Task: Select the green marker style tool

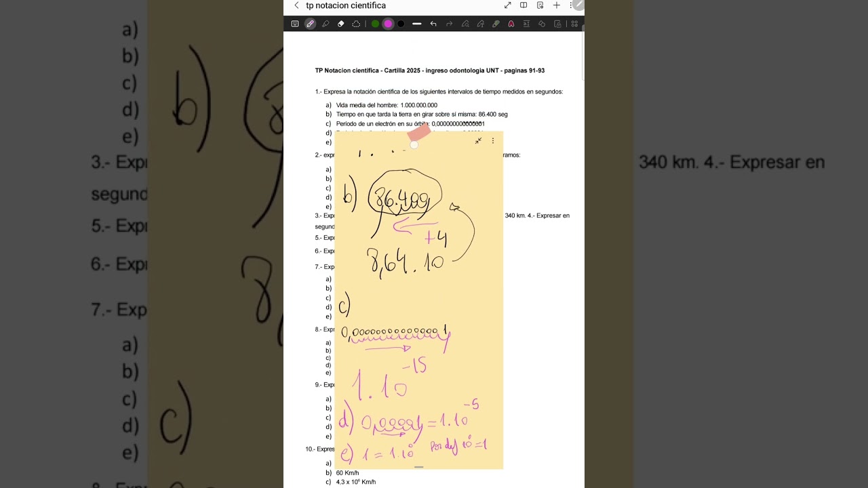Action: point(496,24)
